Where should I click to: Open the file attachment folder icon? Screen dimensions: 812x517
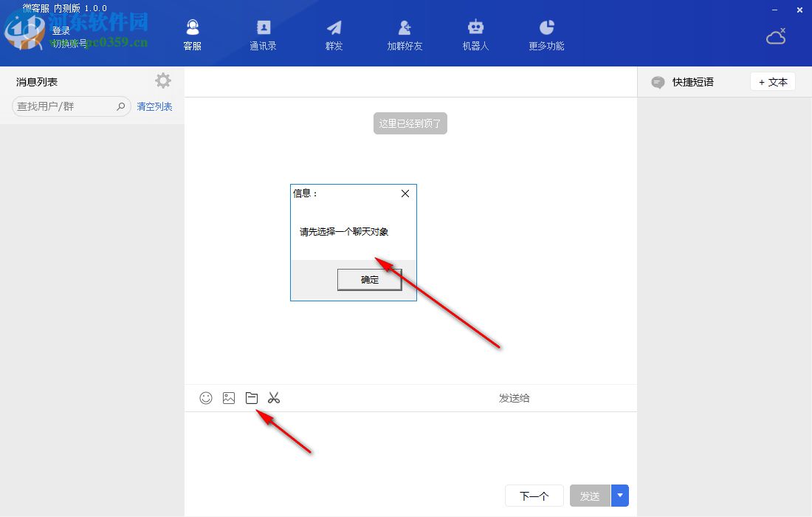pos(251,397)
